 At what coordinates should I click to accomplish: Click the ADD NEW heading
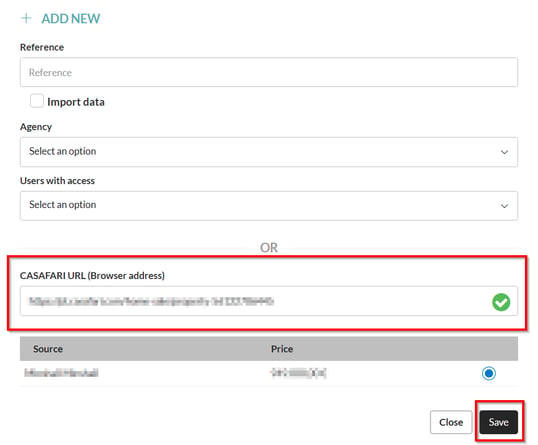[71, 19]
